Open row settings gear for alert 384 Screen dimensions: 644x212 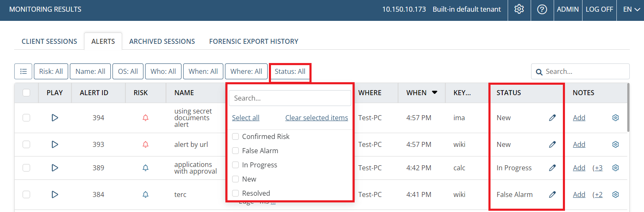[x=615, y=194]
